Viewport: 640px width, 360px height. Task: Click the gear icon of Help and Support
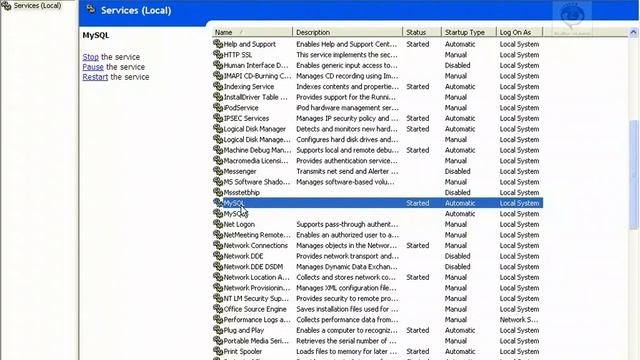click(x=218, y=44)
